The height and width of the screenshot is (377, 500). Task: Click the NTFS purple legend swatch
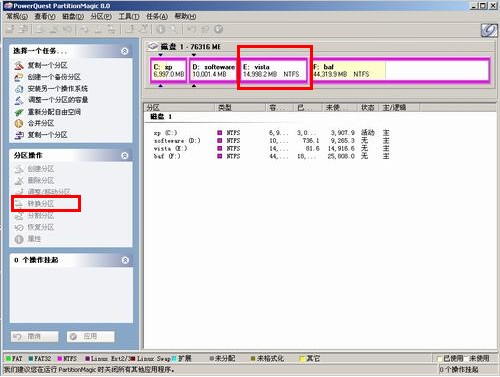coord(60,359)
